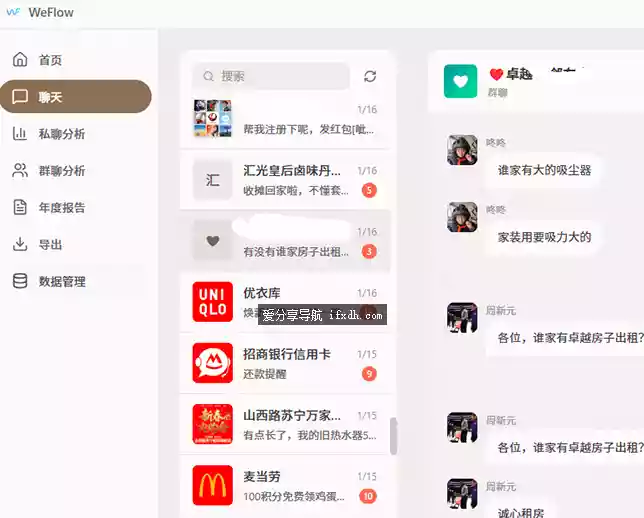Image resolution: width=644 pixels, height=518 pixels.
Task: Refresh the chat list
Action: [x=370, y=76]
